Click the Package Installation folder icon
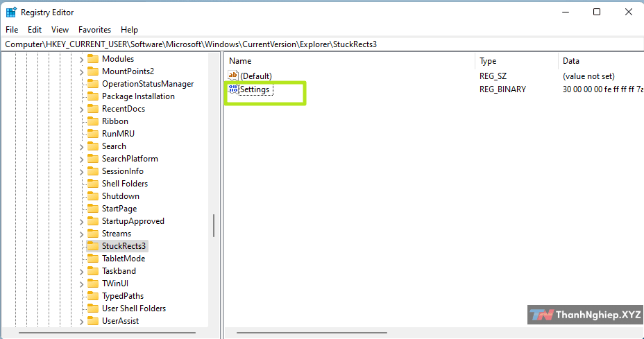Image resolution: width=644 pixels, height=339 pixels. coord(93,96)
